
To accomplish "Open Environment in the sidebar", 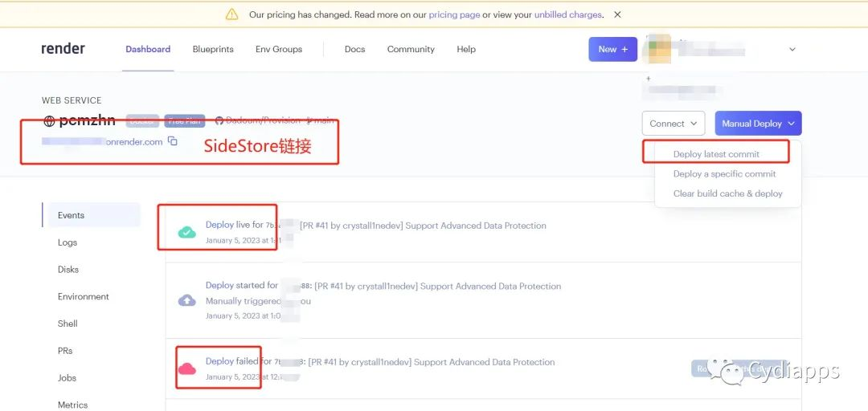I will (x=84, y=296).
